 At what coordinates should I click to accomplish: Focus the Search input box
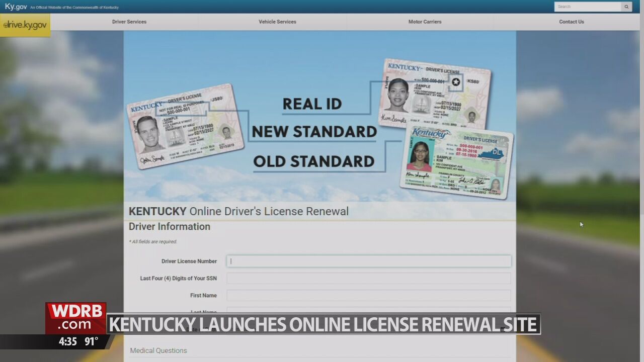588,7
